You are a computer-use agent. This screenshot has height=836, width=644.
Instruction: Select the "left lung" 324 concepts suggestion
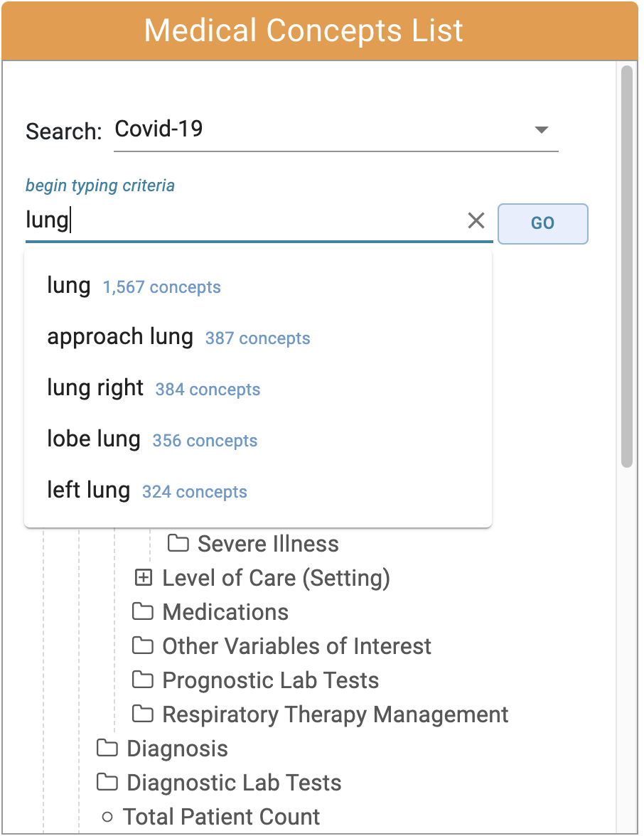258,491
